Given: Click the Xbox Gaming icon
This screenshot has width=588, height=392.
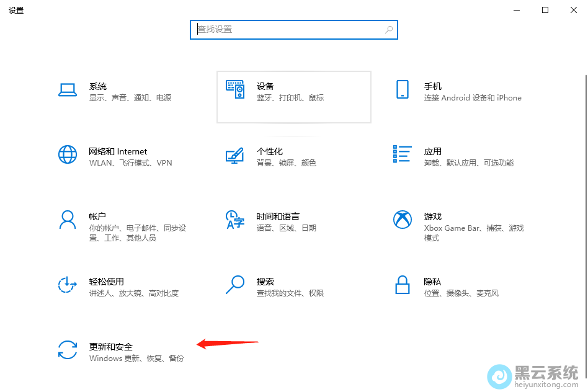Looking at the screenshot, I should [x=403, y=220].
